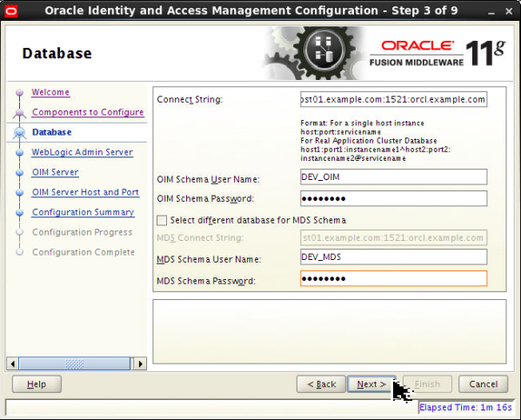Image resolution: width=521 pixels, height=420 pixels.
Task: Go to OIM Server Host and Port
Action: (x=85, y=192)
